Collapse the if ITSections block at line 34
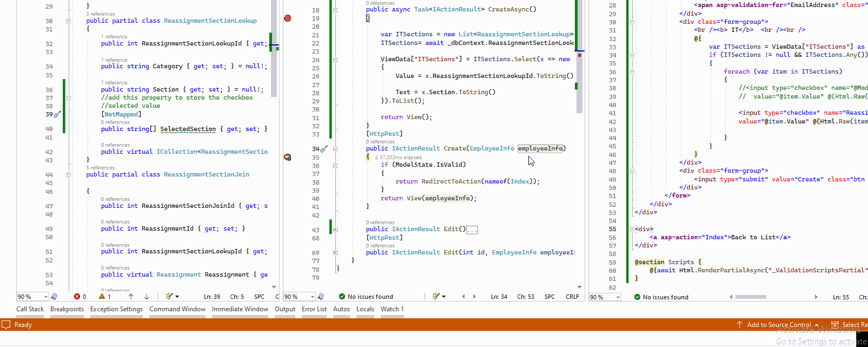This screenshot has width=868, height=347. (632, 55)
